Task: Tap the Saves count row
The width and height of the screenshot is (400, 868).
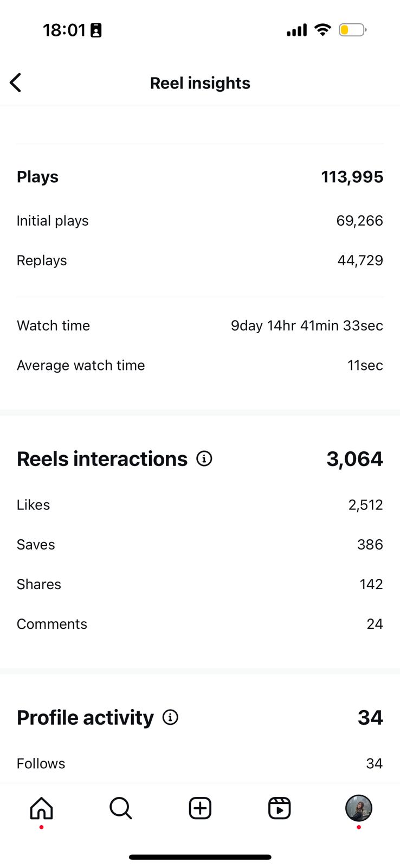Action: [200, 544]
